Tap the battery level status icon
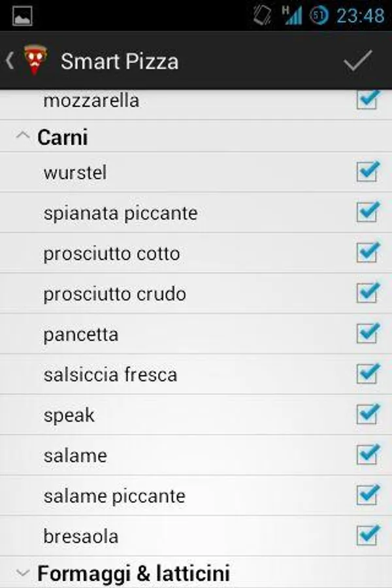Image resolution: width=392 pixels, height=588 pixels. pos(319,16)
